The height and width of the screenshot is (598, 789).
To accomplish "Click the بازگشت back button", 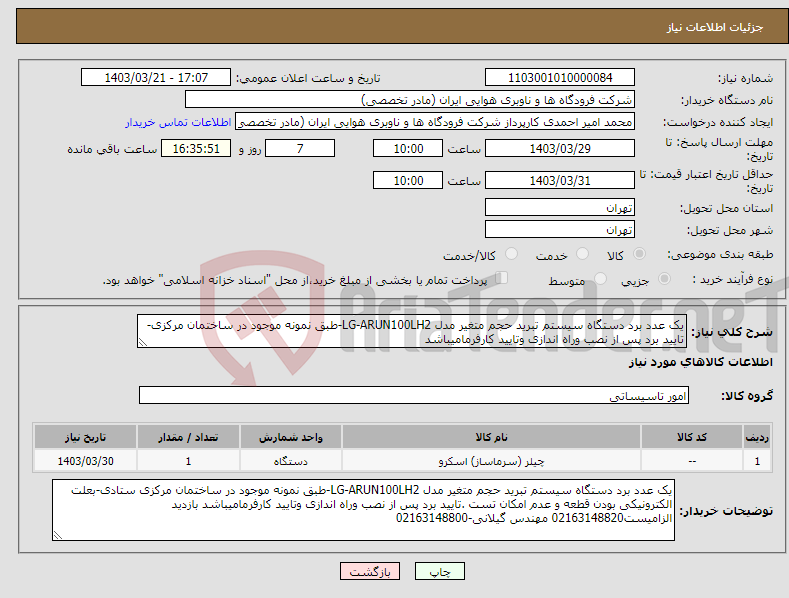I will (370, 571).
